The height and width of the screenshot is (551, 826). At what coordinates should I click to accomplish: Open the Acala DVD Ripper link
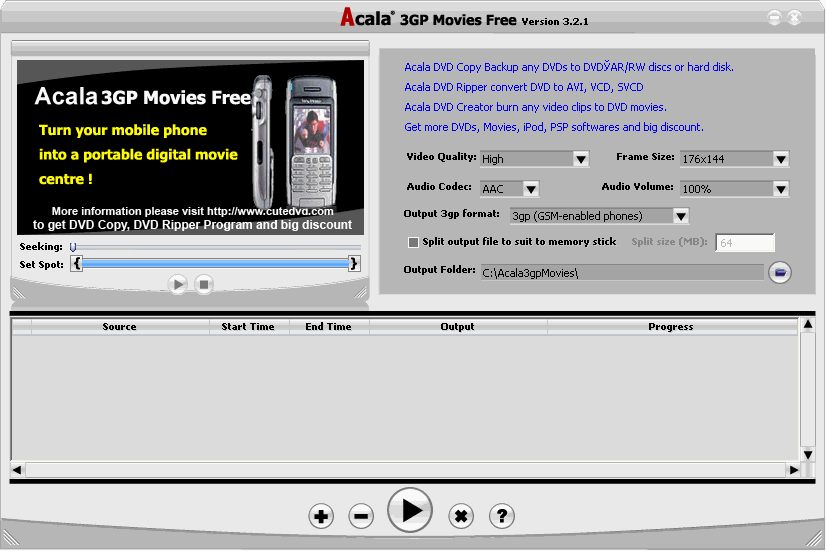coord(523,87)
